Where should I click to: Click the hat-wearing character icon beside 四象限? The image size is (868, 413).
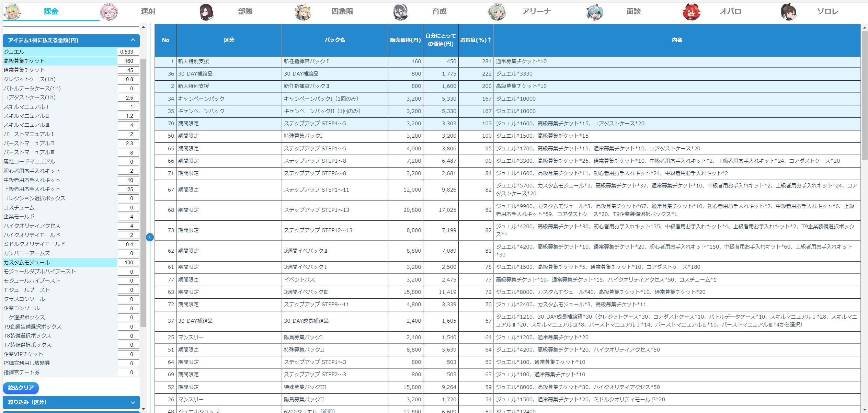pyautogui.click(x=303, y=12)
